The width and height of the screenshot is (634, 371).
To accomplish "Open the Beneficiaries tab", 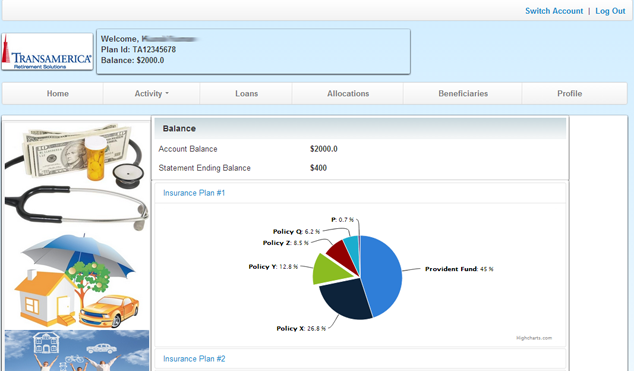I will click(463, 94).
